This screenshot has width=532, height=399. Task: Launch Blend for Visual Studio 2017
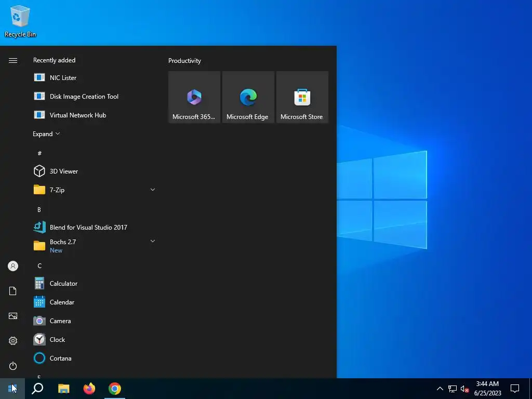[x=95, y=228]
